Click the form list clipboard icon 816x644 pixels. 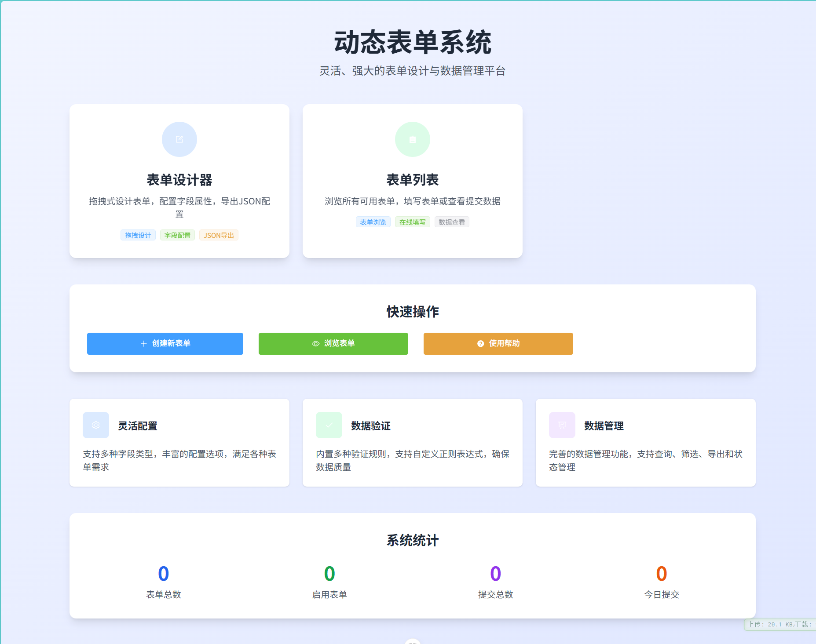[x=413, y=139]
